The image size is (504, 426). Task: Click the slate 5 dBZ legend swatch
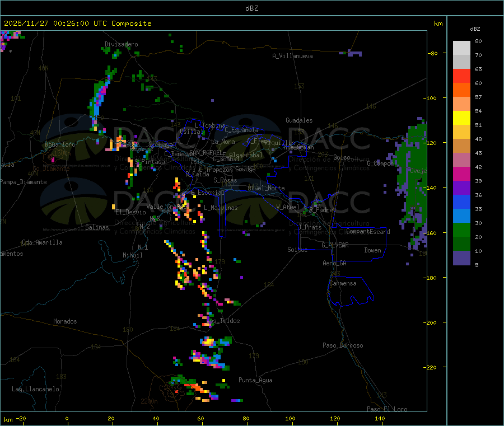461,258
